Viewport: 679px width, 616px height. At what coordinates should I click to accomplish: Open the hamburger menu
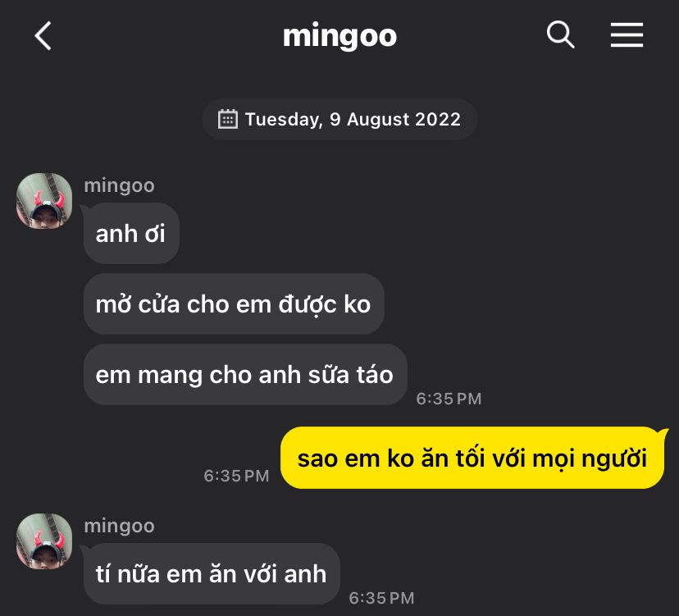pos(627,35)
